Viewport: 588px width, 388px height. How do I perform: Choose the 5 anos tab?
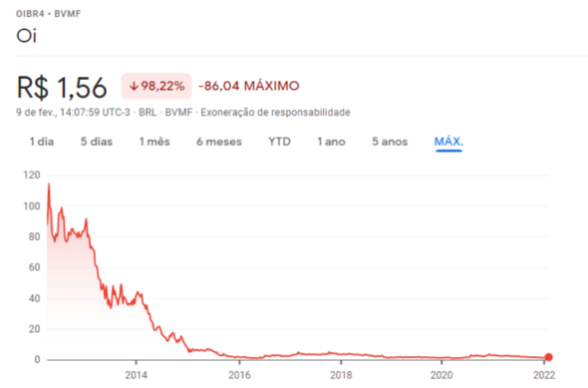coord(390,142)
